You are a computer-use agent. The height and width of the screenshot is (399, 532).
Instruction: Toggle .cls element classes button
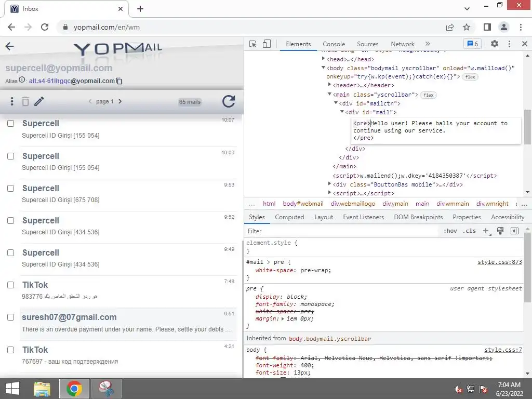469,231
